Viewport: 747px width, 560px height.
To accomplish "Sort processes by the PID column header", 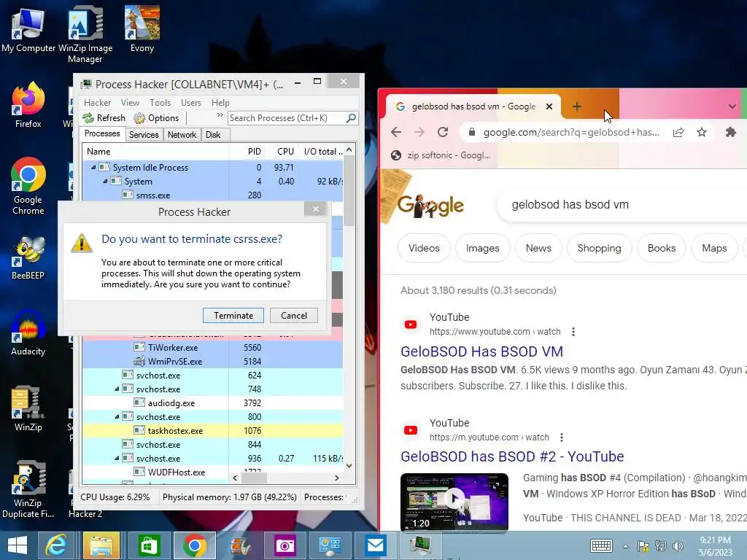I will (247, 152).
